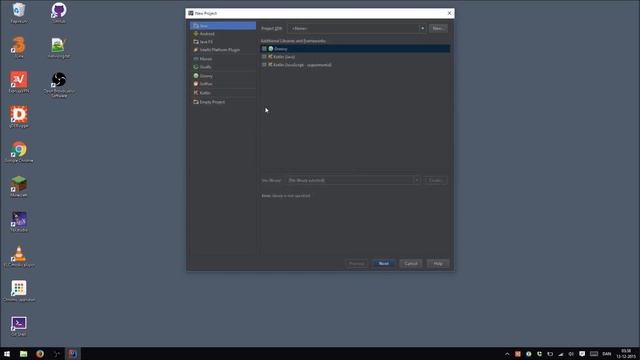Show hidden system tray icons

[507, 354]
